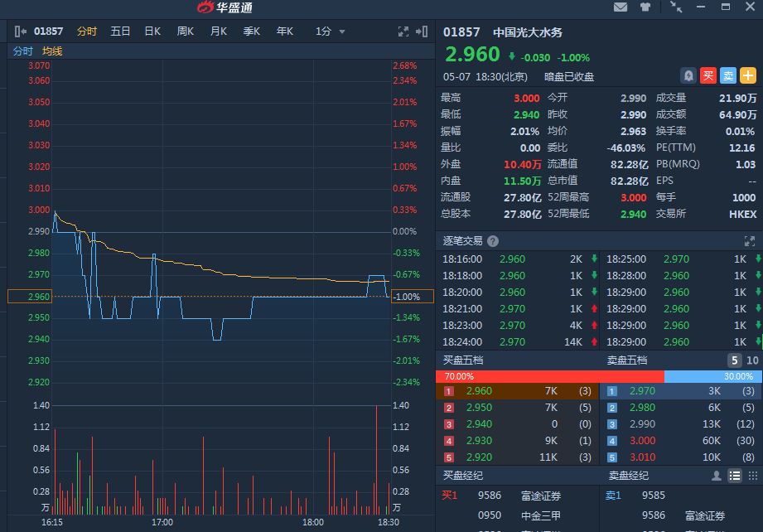
Task: Switch to 月K chart
Action: [219, 31]
